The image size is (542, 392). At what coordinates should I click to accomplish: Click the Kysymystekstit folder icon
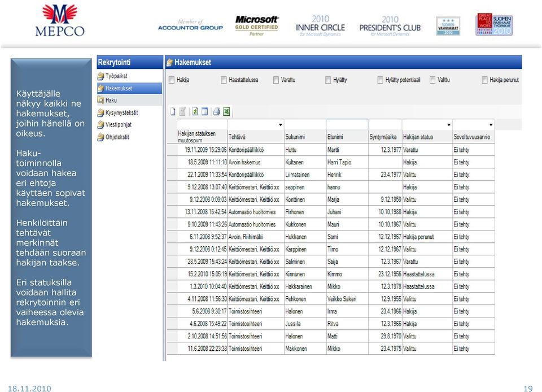(100, 113)
